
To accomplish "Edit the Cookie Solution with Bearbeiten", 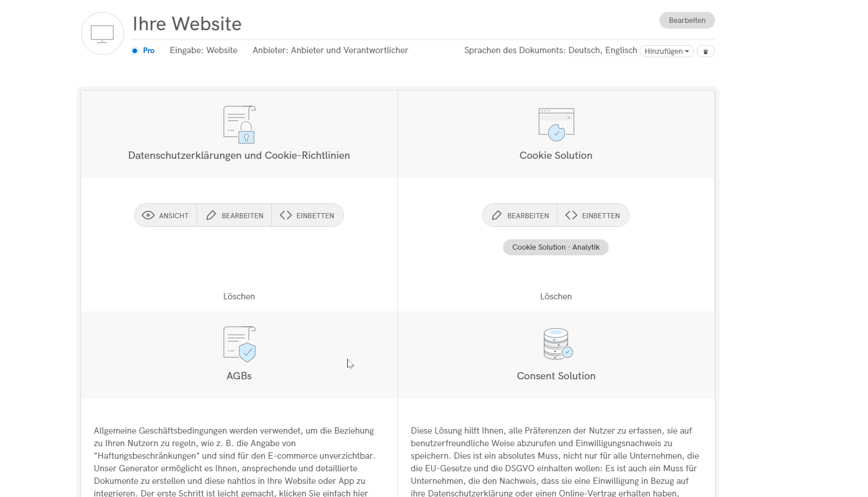I will click(520, 215).
